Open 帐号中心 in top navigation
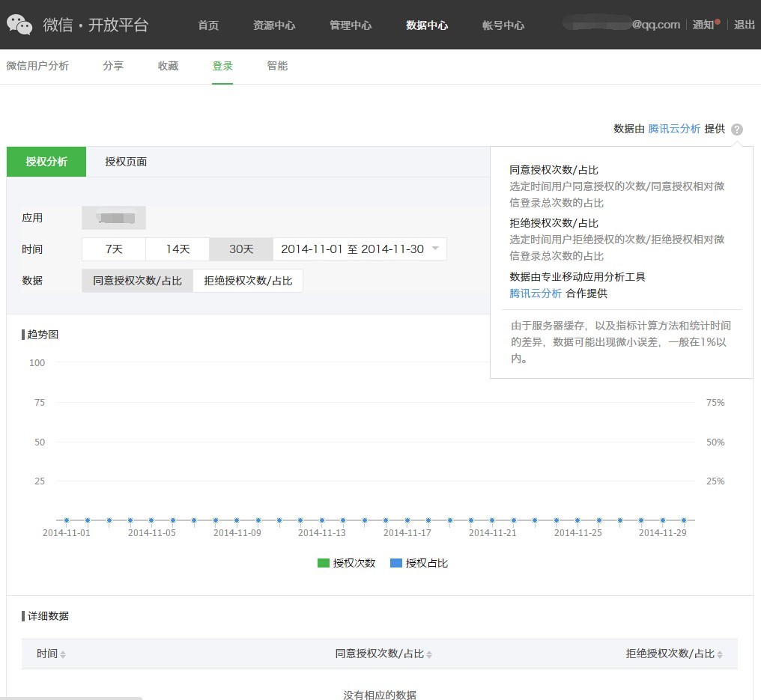The height and width of the screenshot is (700, 761). point(503,25)
